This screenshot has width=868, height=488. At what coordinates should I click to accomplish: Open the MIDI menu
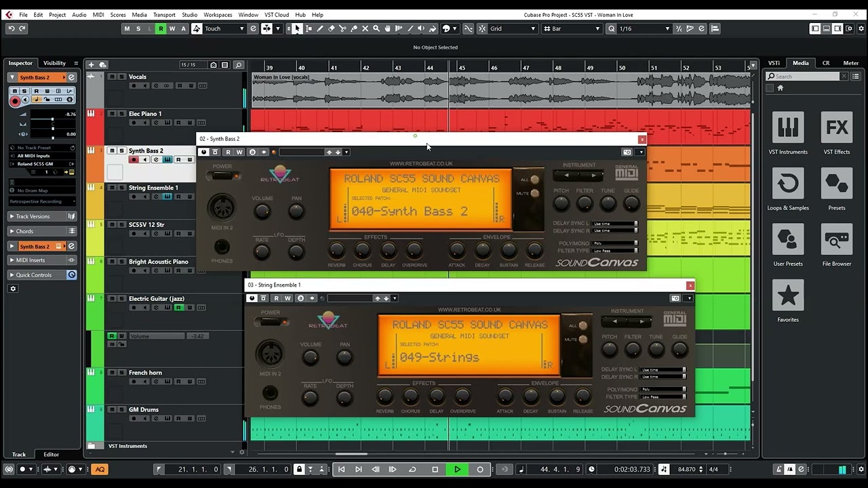pos(98,14)
